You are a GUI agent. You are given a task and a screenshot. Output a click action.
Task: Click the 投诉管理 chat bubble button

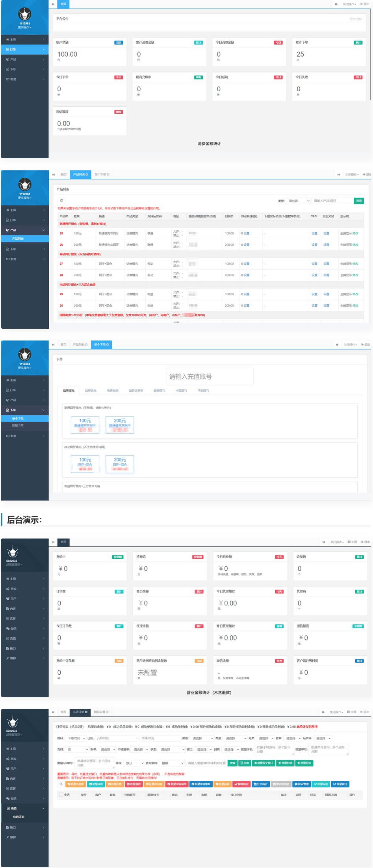tap(301, 784)
